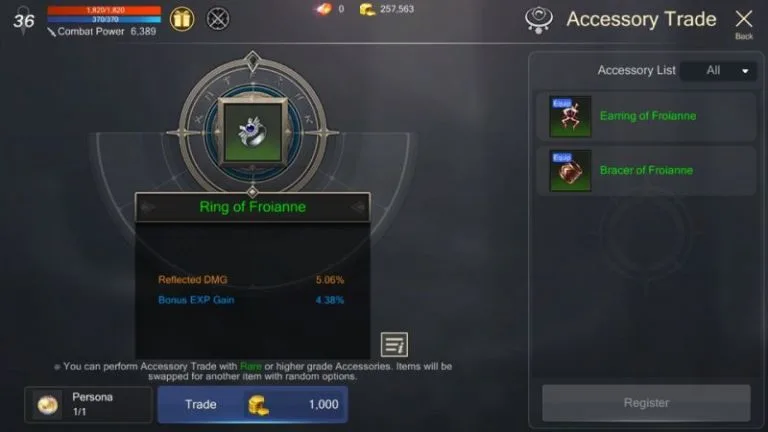Viewport: 768px width, 432px height.
Task: Select Earring of Froianne in accessory list
Action: pyautogui.click(x=646, y=117)
